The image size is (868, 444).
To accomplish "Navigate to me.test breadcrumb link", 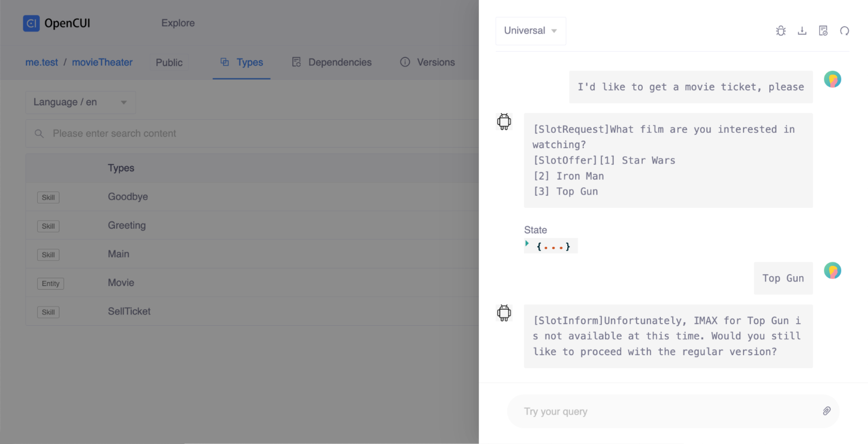I will 41,62.
